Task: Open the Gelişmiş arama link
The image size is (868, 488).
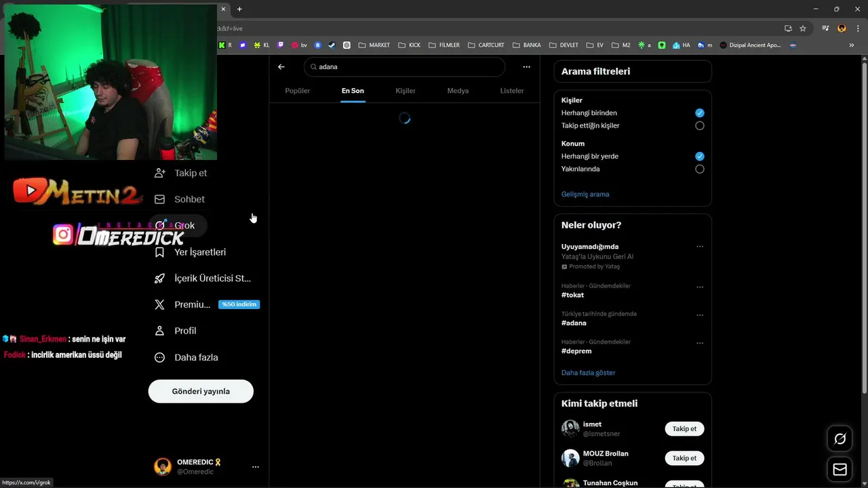Action: point(585,195)
